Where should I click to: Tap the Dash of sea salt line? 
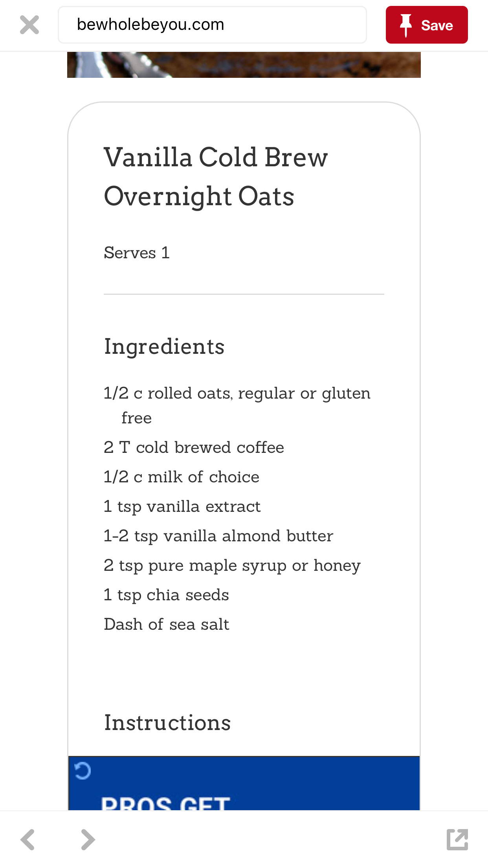(x=167, y=624)
